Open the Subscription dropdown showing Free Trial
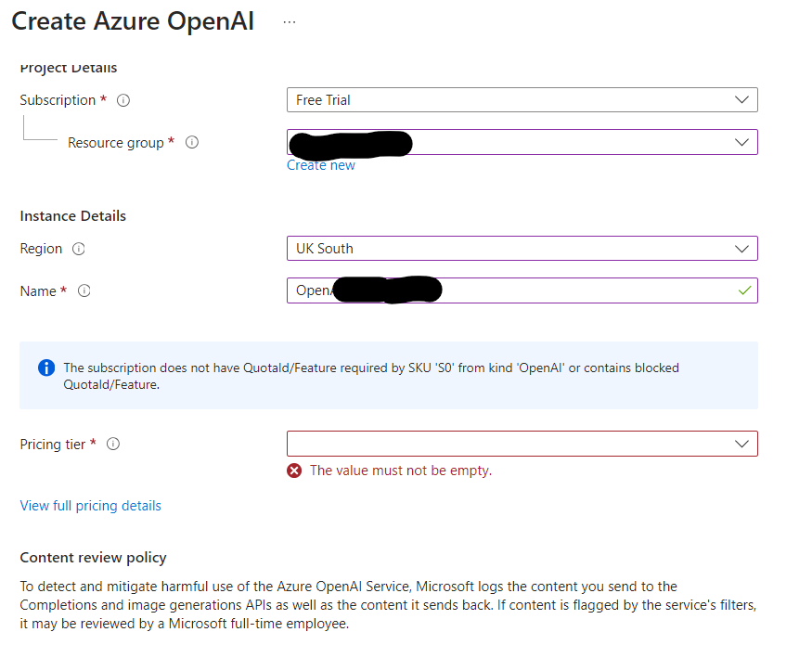 tap(522, 100)
